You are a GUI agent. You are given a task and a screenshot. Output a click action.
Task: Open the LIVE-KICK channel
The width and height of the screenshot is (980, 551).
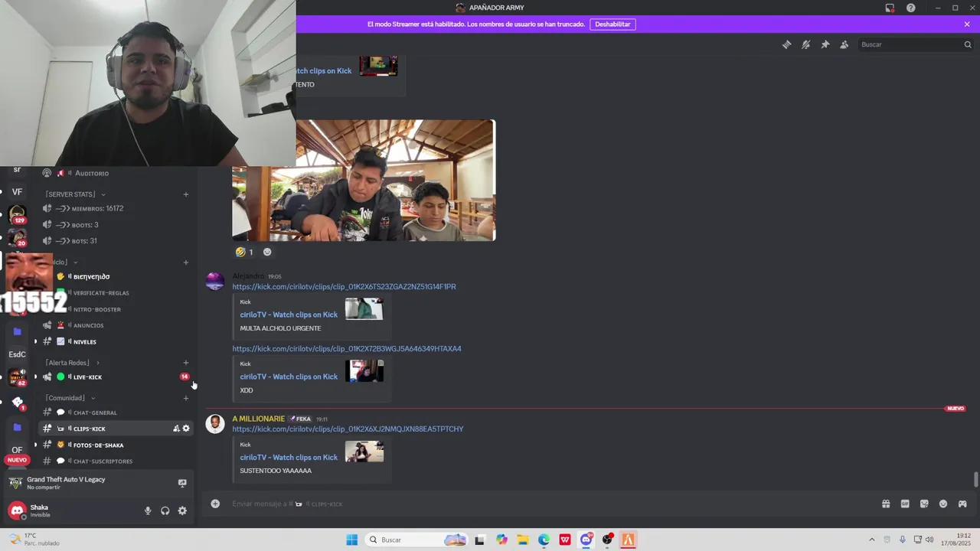[116, 377]
